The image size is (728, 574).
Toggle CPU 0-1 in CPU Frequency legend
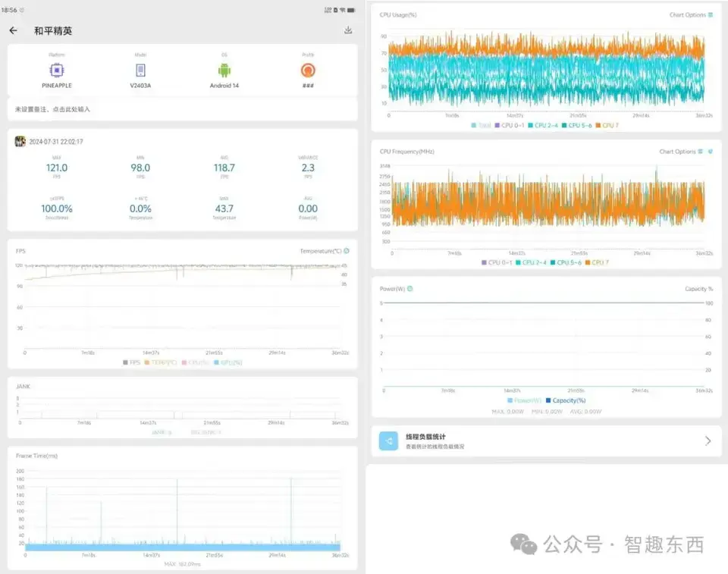497,262
